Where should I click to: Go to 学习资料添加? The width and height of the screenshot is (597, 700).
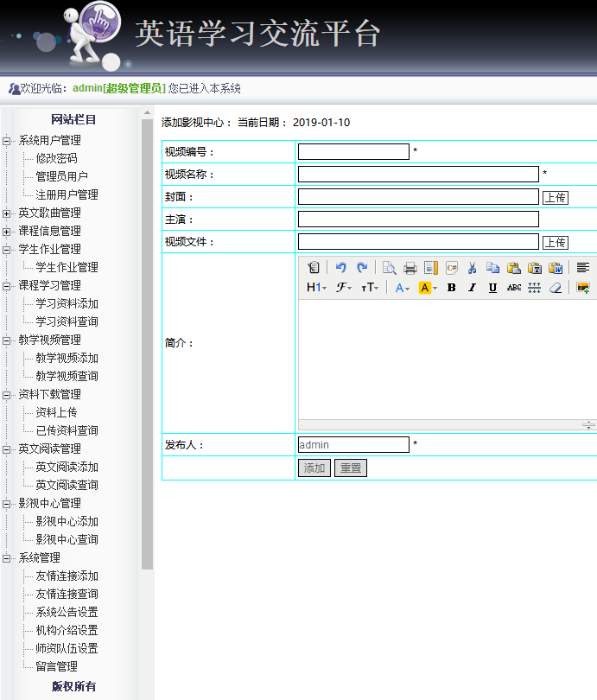coord(67,303)
